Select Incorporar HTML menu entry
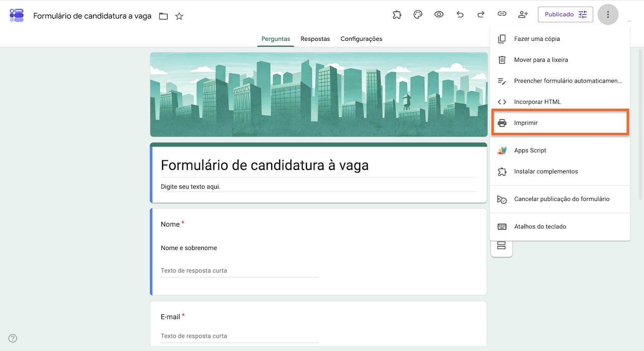 [559, 102]
